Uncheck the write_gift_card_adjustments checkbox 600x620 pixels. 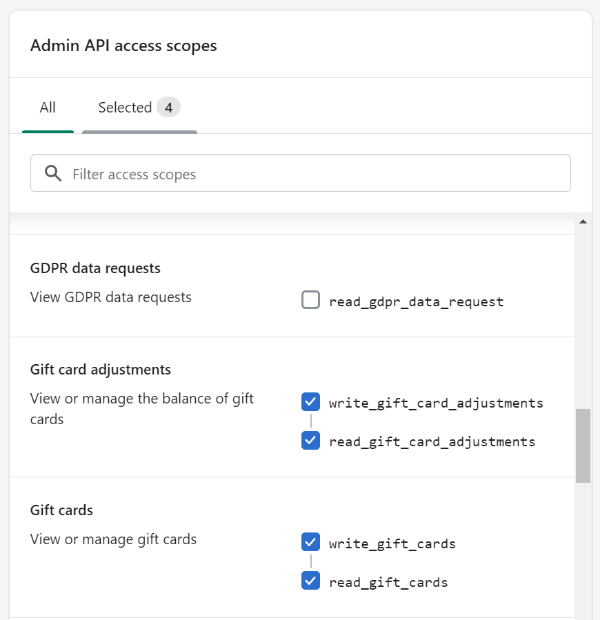pyautogui.click(x=310, y=402)
